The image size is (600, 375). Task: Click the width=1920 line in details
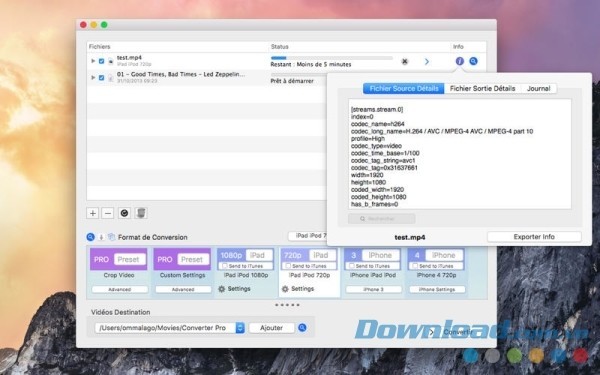coord(367,175)
